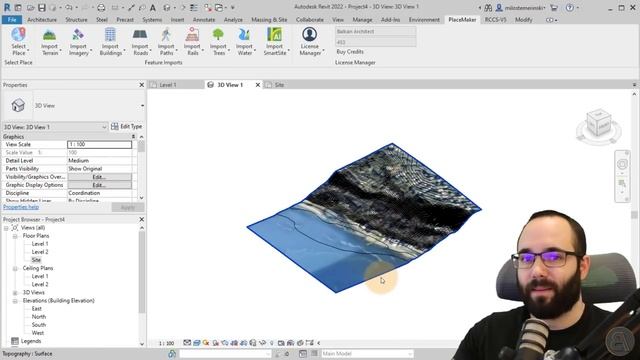Switch to the Architecture ribbon tab
Viewport: 640px width, 360px height.
(x=42, y=20)
